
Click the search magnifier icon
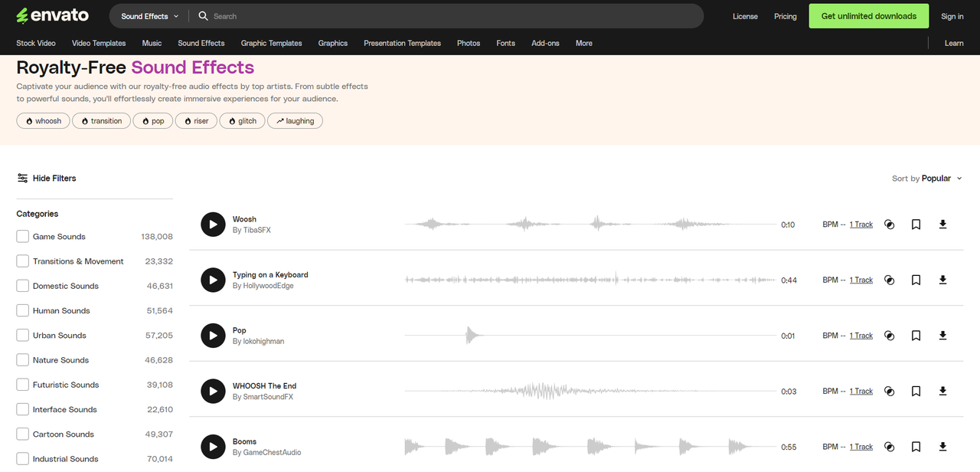(203, 16)
